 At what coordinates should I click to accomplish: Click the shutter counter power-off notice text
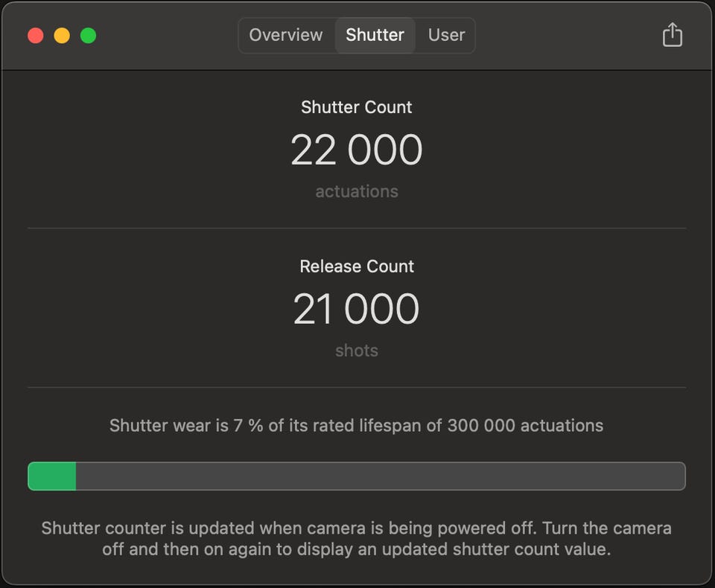point(357,540)
